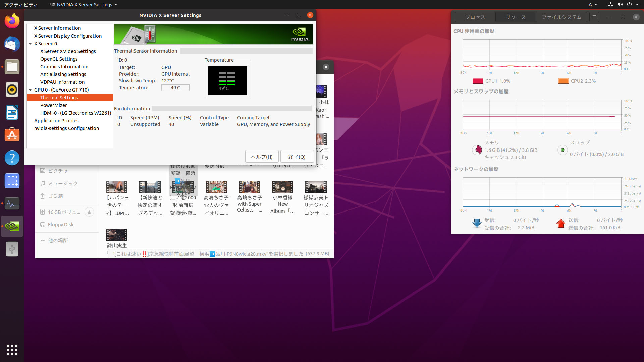
Task: Open the USB drive dock icon
Action: [x=12, y=249]
